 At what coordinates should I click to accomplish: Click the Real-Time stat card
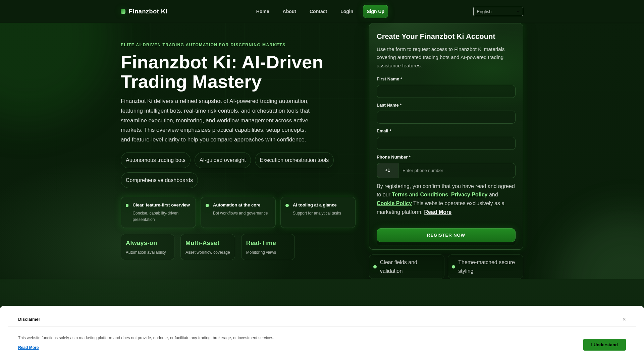268,247
